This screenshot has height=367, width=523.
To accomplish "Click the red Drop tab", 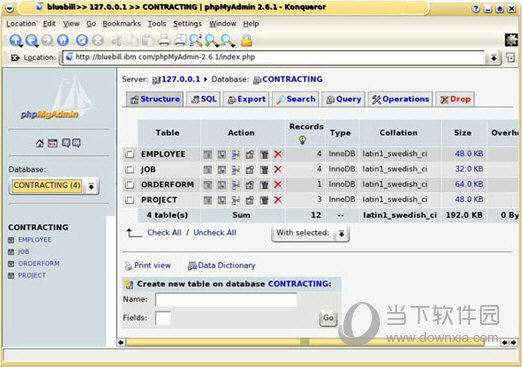I will tap(455, 99).
